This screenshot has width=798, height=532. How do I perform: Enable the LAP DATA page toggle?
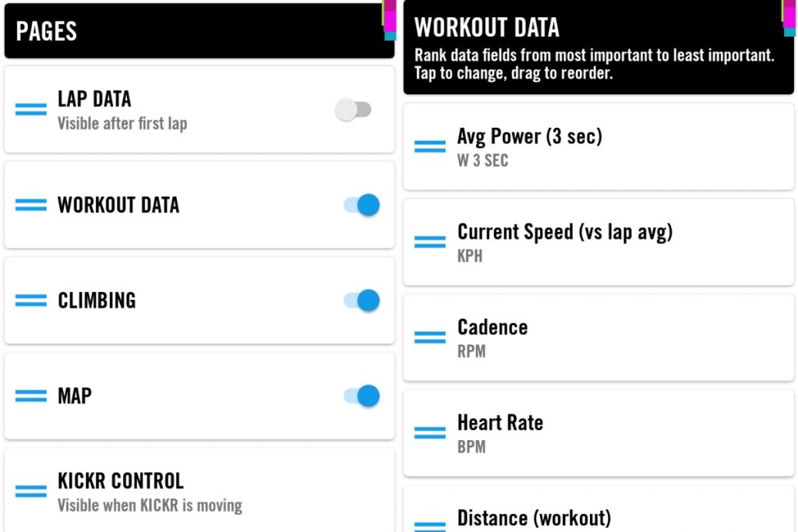coord(354,110)
